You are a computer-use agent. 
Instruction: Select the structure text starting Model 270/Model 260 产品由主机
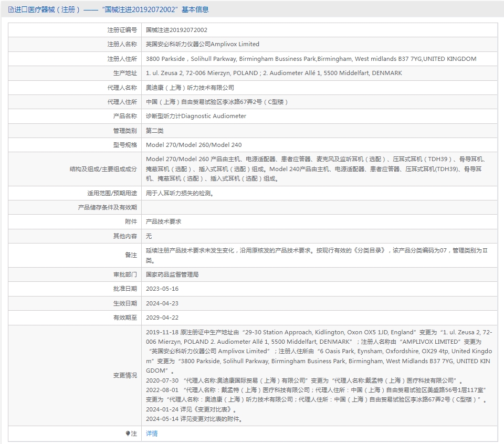click(316, 168)
